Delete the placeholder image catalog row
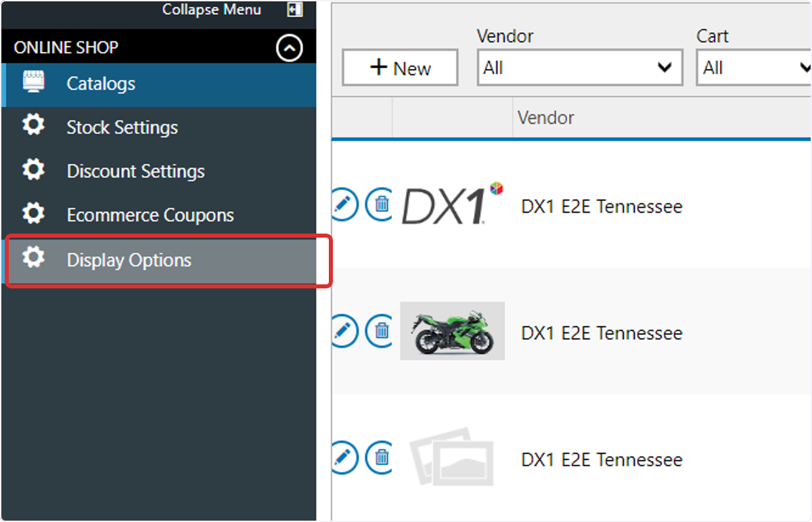Screen dimensions: 812x522 (379, 457)
